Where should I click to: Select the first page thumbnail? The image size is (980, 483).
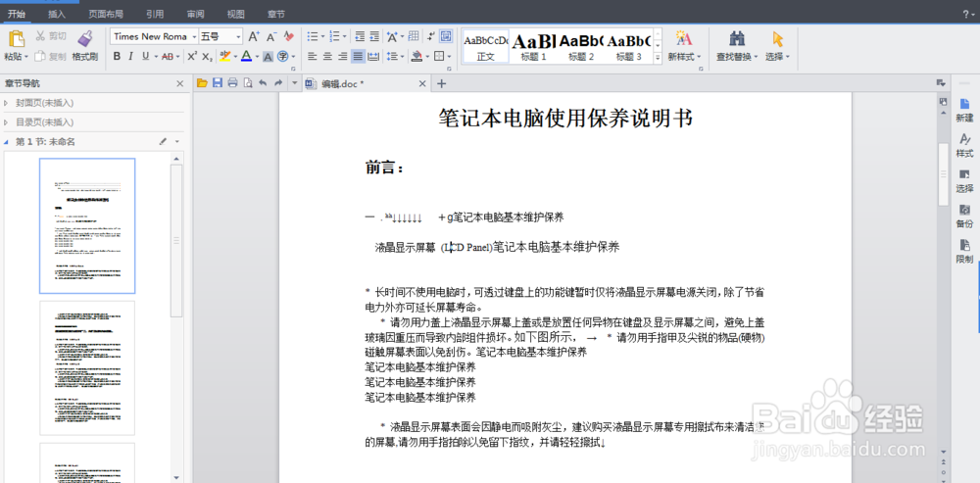87,225
